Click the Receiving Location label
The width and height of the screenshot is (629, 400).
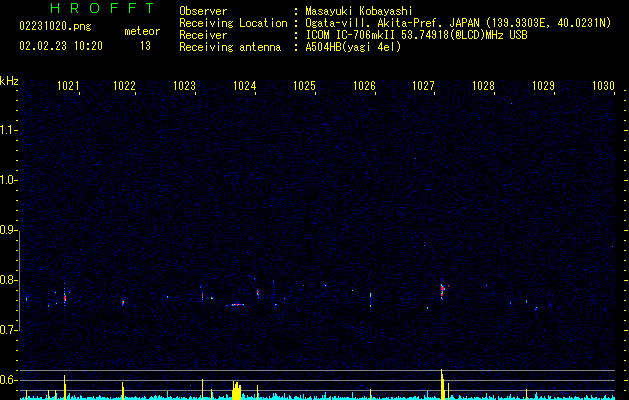[x=233, y=23]
